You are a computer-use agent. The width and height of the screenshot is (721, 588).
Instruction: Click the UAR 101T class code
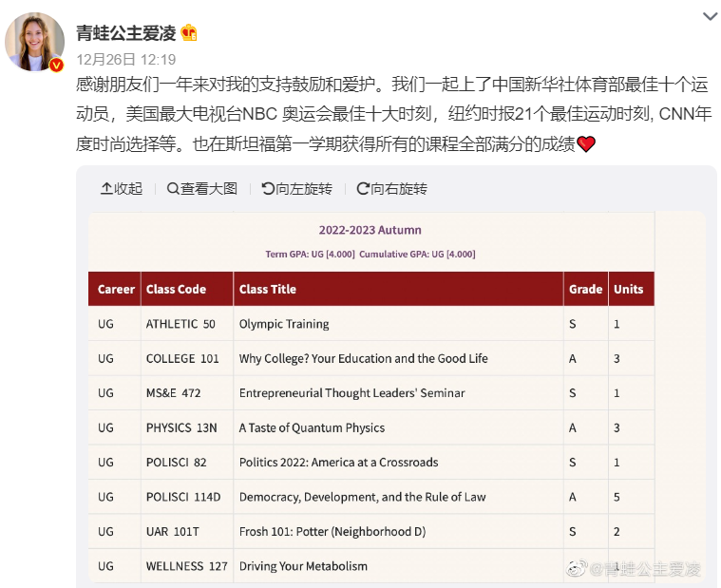173,532
